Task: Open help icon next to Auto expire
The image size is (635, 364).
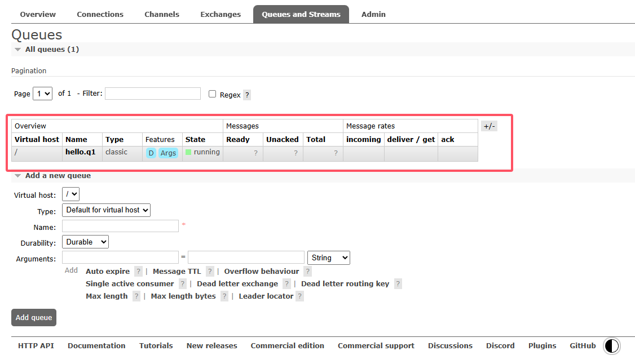Action: coord(139,272)
